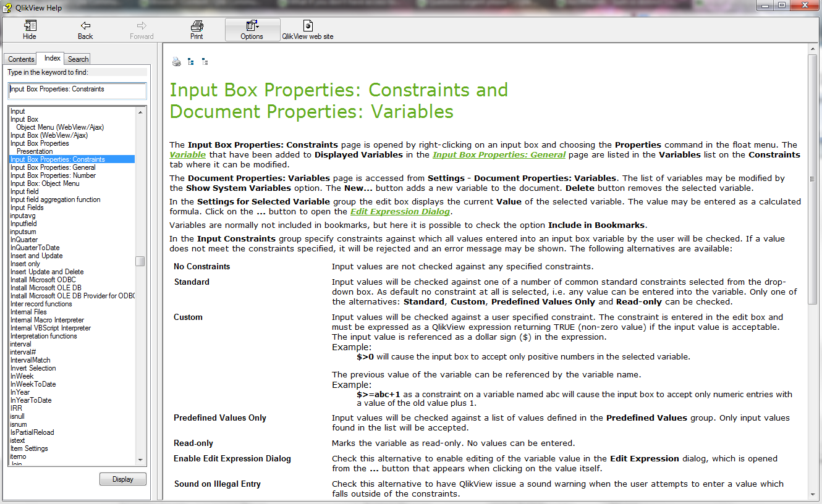822x504 pixels.
Task: Click the Display button
Action: pos(123,479)
